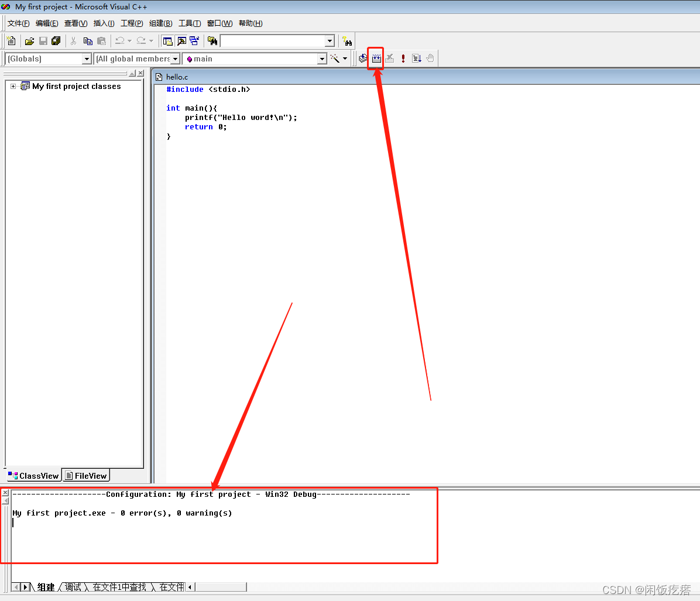Click the Search help binoculars icon
The height and width of the screenshot is (601, 700).
tap(347, 42)
